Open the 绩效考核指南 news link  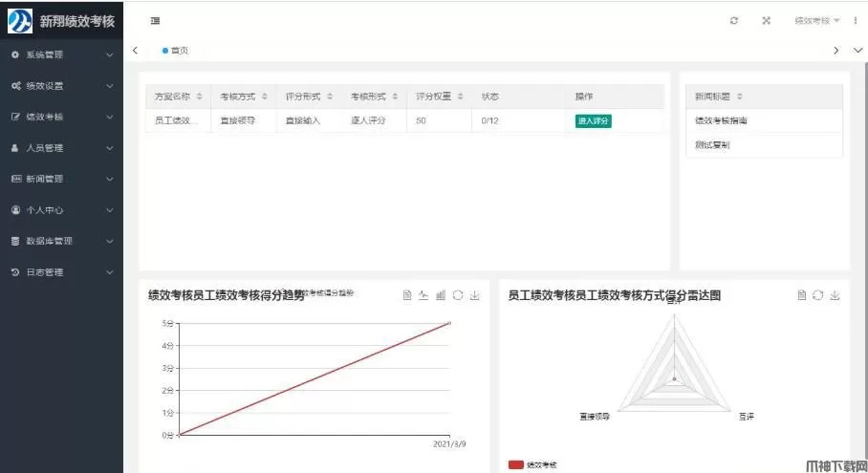click(x=721, y=121)
